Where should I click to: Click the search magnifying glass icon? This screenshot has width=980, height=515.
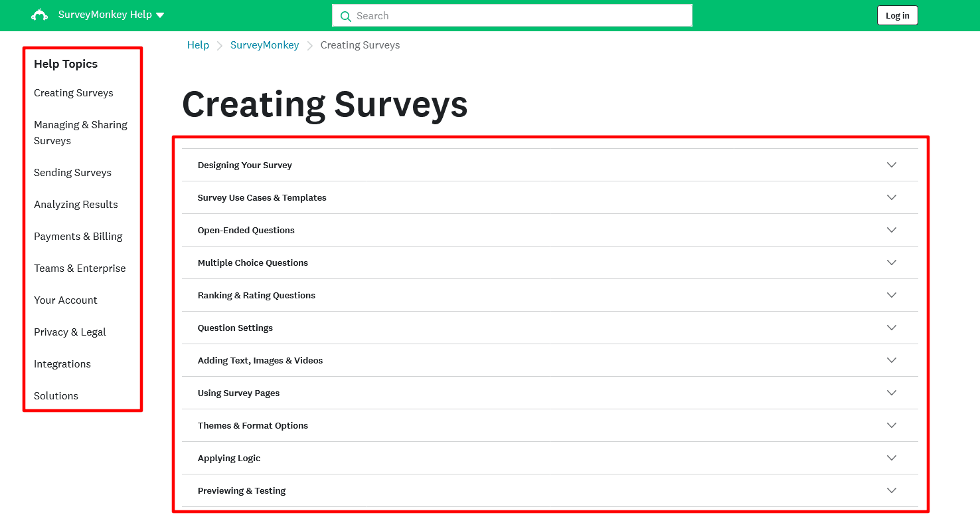345,15
